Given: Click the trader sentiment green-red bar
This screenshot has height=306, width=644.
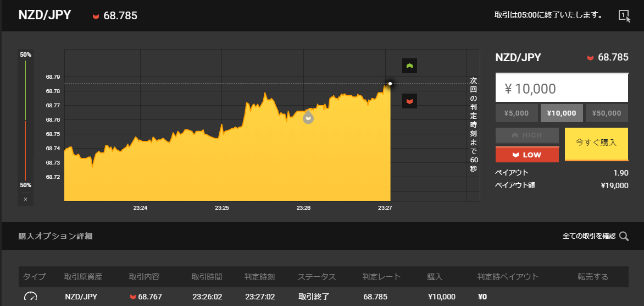Looking at the screenshot, I should point(25,120).
